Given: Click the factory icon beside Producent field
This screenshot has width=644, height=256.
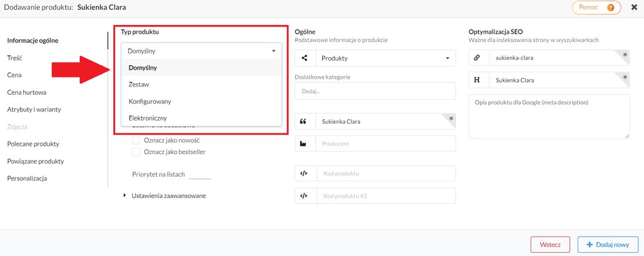Looking at the screenshot, I should click(x=303, y=144).
